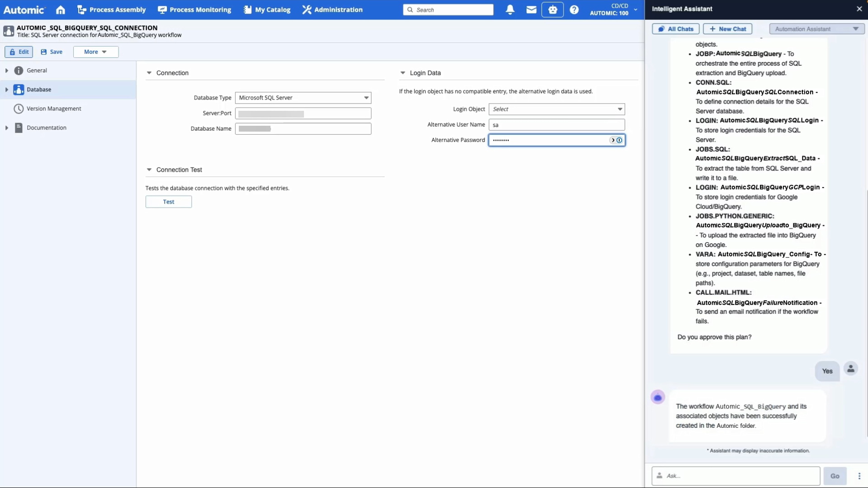Open the help question mark icon

click(x=574, y=9)
